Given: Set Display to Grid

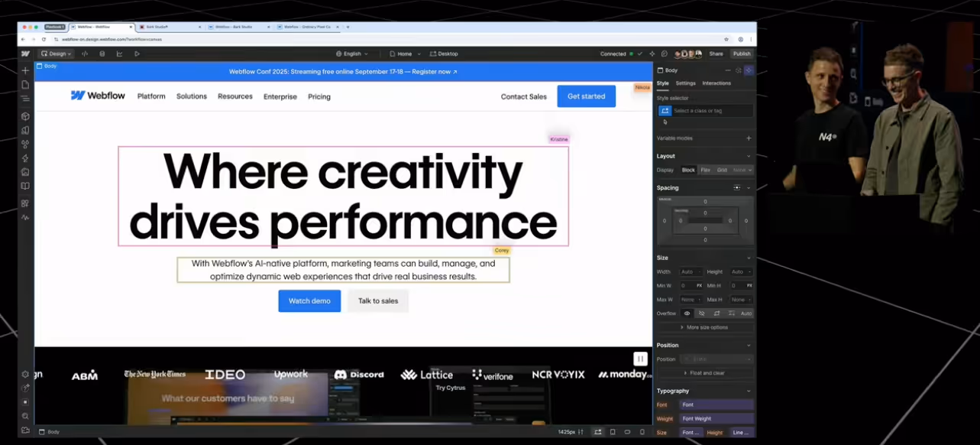Looking at the screenshot, I should coord(722,170).
